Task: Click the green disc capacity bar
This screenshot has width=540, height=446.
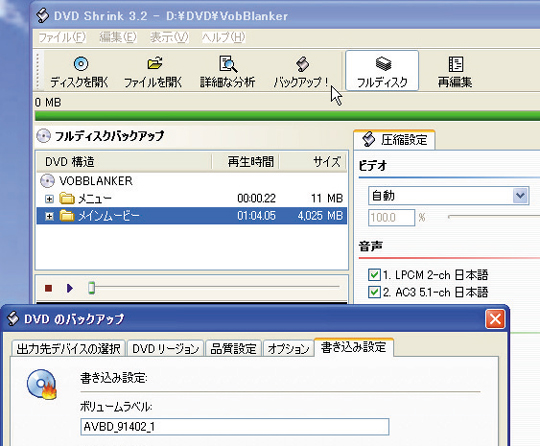Action: coord(287,115)
